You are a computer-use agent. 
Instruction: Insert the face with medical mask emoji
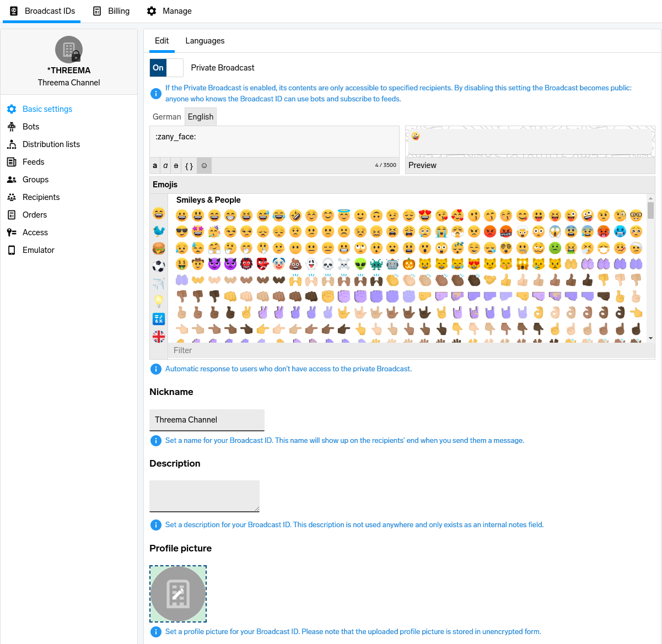click(x=604, y=248)
